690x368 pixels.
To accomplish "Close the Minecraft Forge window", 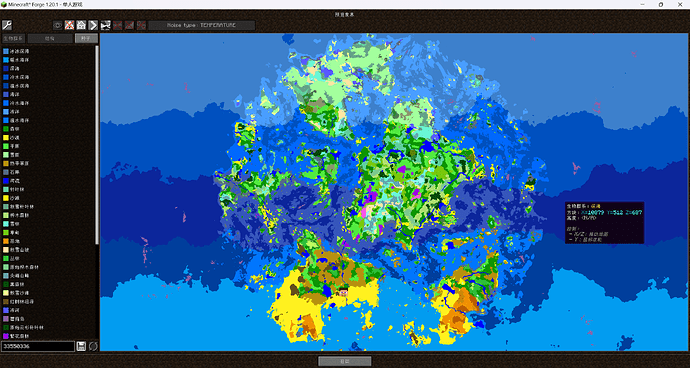I will pos(680,4).
